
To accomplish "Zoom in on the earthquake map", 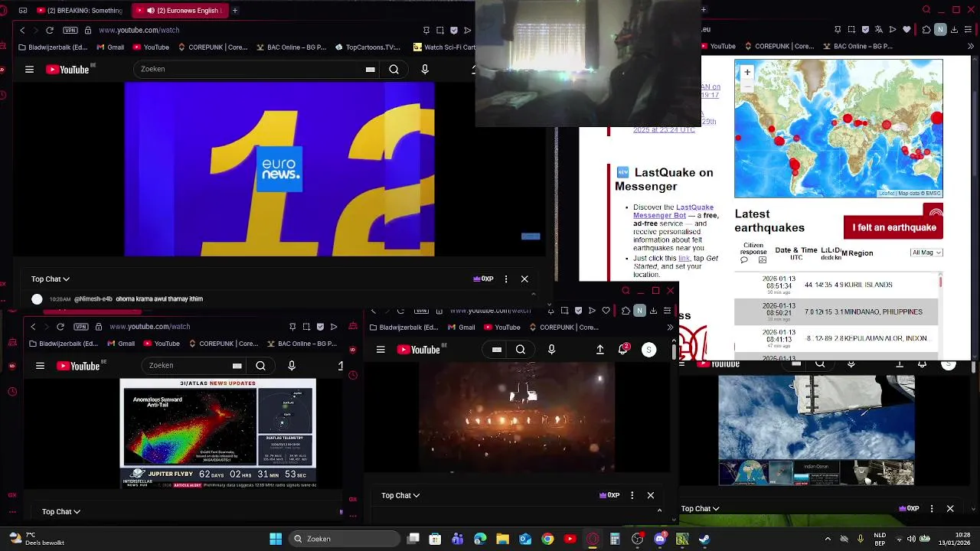I will pyautogui.click(x=747, y=72).
